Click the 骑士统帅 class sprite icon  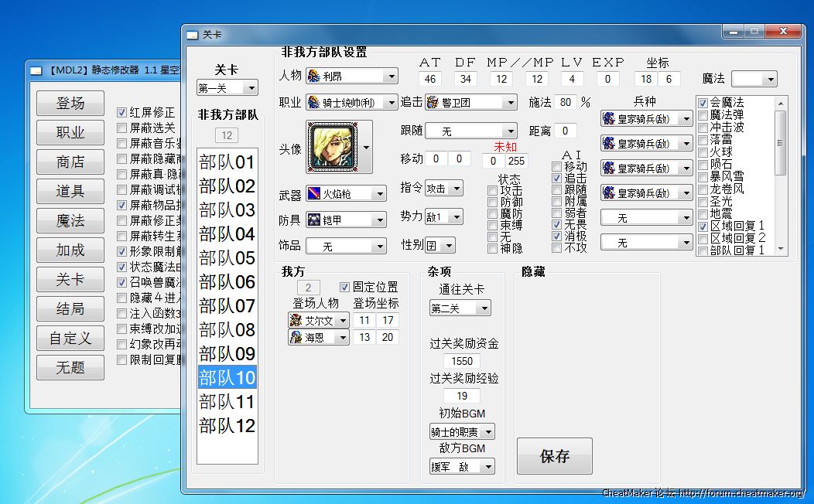314,102
